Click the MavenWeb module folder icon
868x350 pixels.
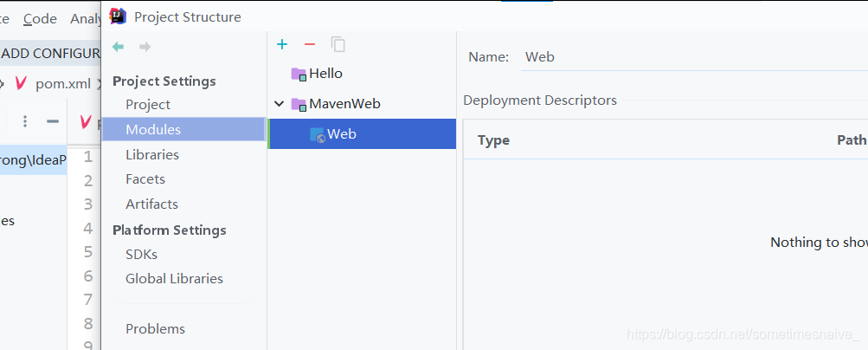299,104
